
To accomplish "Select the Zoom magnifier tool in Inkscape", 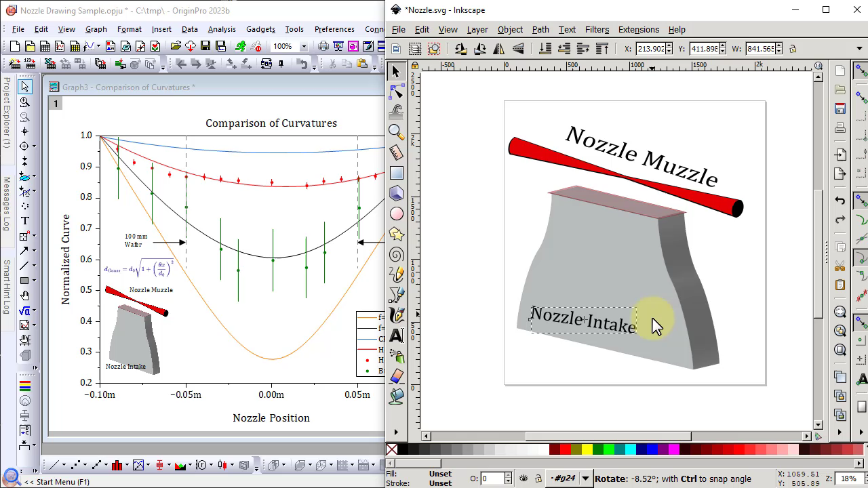I will (x=397, y=132).
